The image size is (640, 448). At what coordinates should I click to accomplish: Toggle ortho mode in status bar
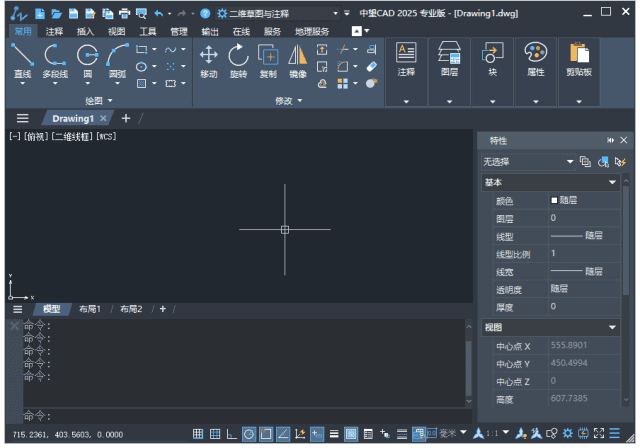pyautogui.click(x=232, y=434)
